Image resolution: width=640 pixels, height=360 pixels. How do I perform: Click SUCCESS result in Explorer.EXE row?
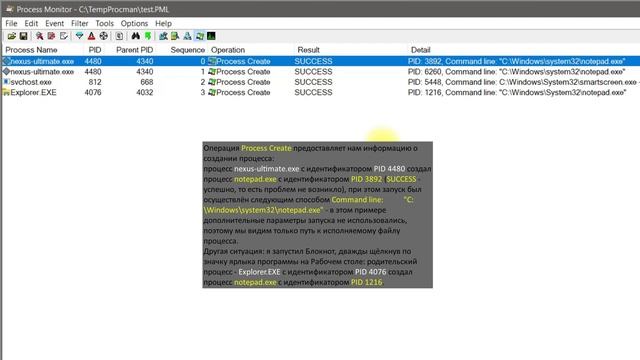coord(313,93)
